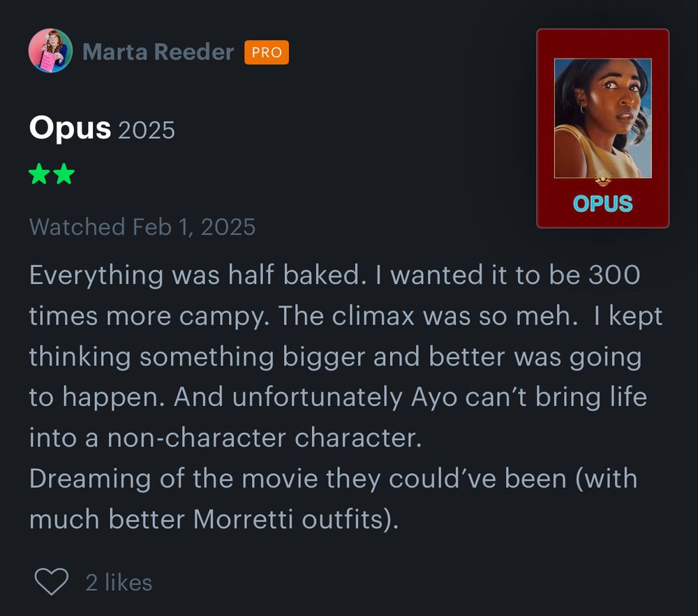Click the actress photo inside the poster
Screen dimensions: 698x616
(602, 117)
